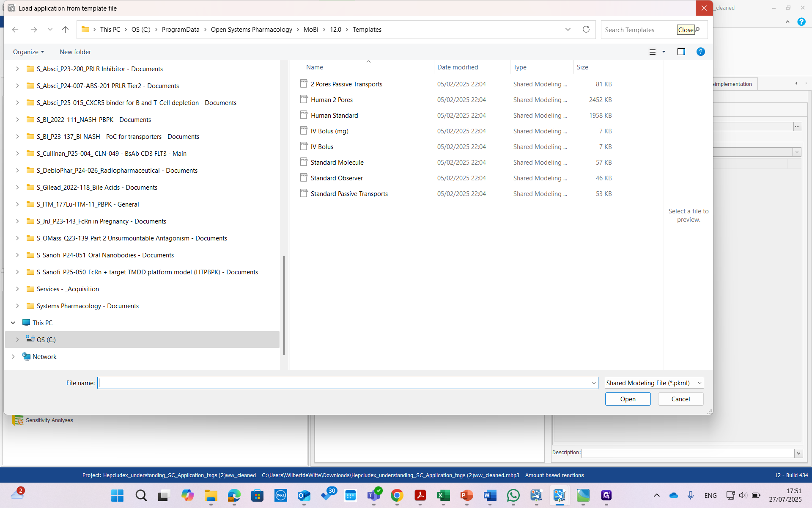Click the WhatsApp taskbar icon

tap(513, 495)
